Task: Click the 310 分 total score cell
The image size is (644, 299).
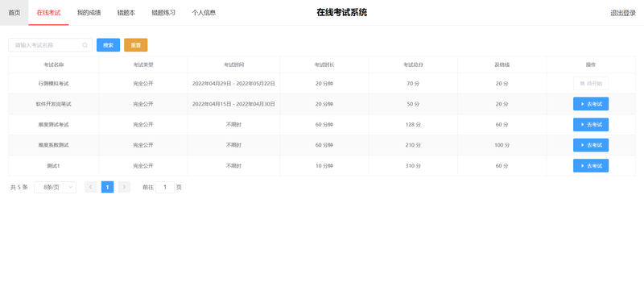Action: [413, 166]
